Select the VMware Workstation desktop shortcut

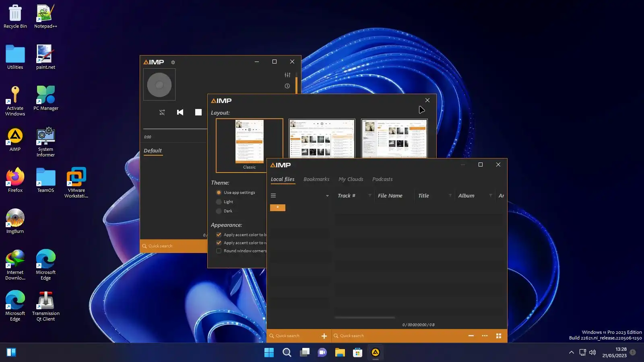pyautogui.click(x=76, y=183)
